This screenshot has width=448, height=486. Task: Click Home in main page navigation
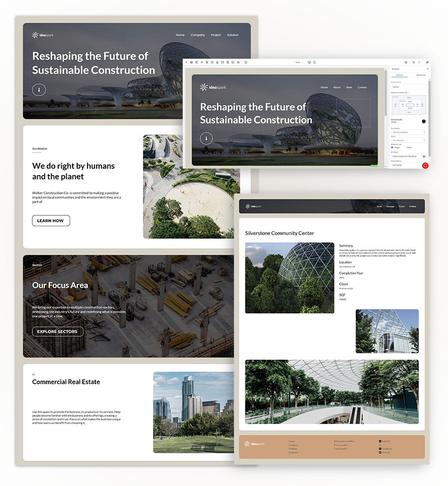coord(180,35)
